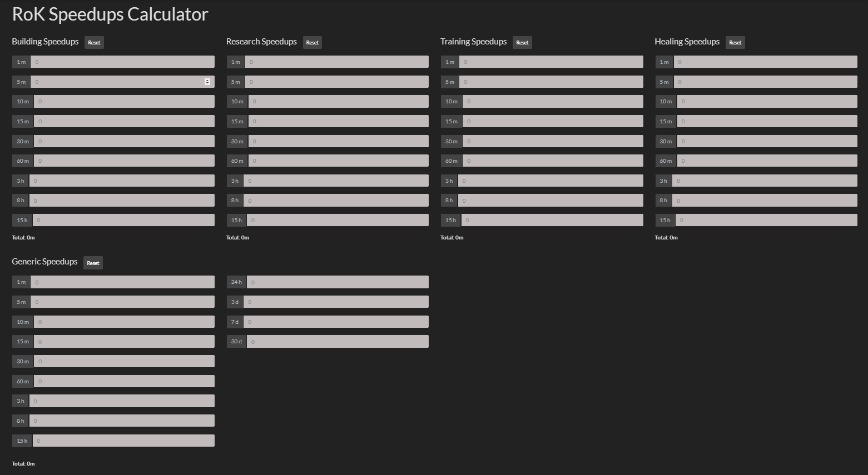Click the Training Speedups 30 m field
This screenshot has width=868, height=475.
tap(553, 141)
